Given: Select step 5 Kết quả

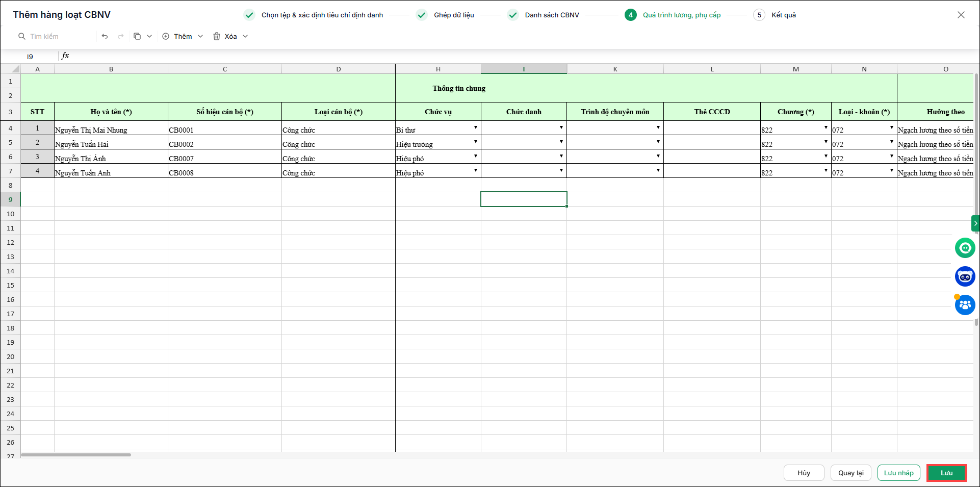Looking at the screenshot, I should 775,15.
